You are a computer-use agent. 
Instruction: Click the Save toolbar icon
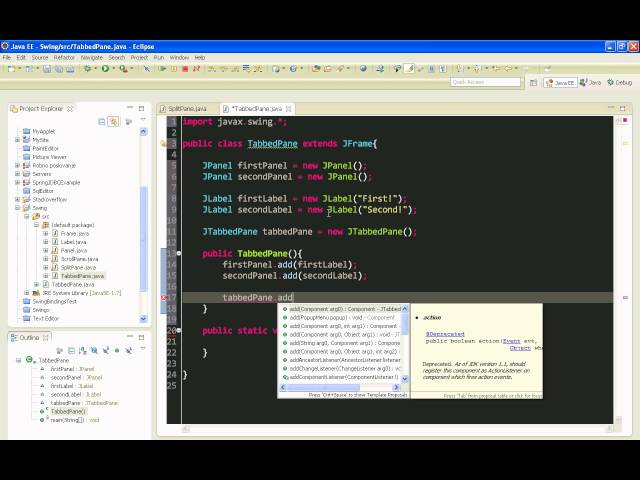pos(47,69)
